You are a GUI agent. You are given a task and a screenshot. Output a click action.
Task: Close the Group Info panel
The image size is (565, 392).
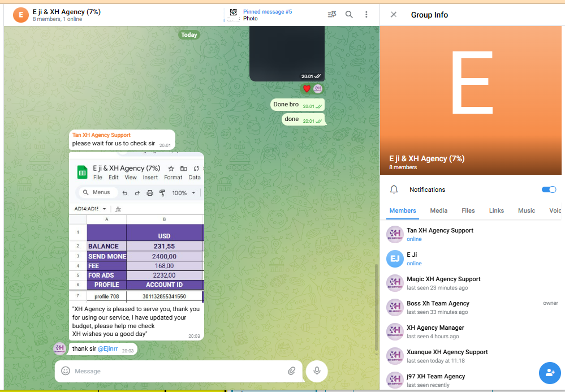tap(394, 15)
